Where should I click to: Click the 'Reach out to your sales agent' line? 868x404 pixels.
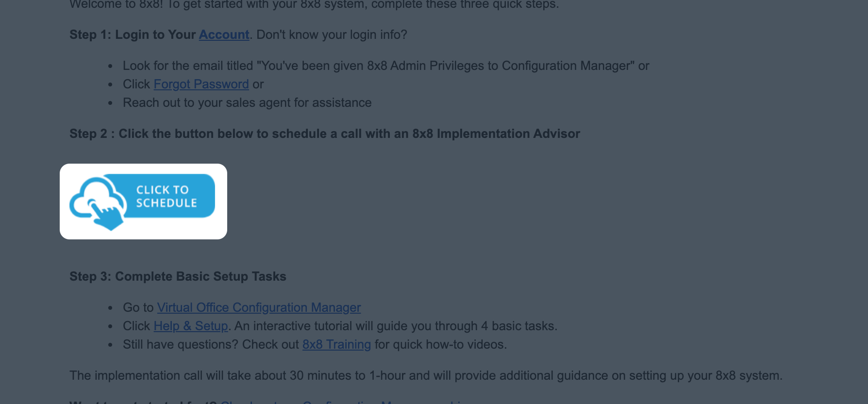[x=247, y=102]
